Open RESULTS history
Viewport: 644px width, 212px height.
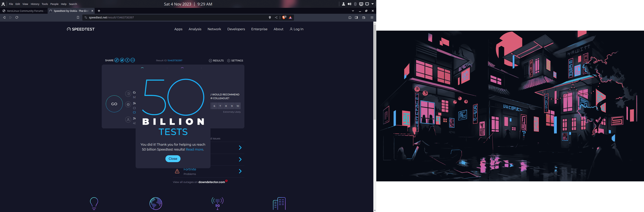click(x=216, y=61)
